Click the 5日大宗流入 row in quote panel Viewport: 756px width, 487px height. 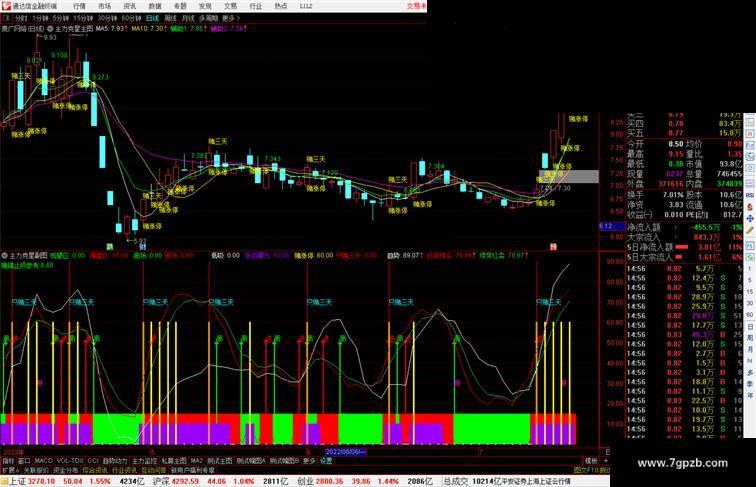[x=684, y=257]
